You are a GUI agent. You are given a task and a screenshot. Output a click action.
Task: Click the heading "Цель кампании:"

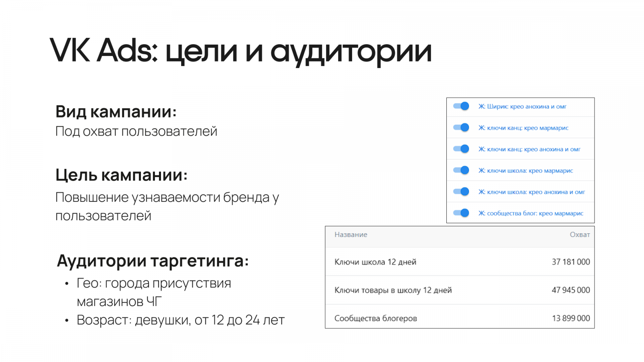click(122, 175)
